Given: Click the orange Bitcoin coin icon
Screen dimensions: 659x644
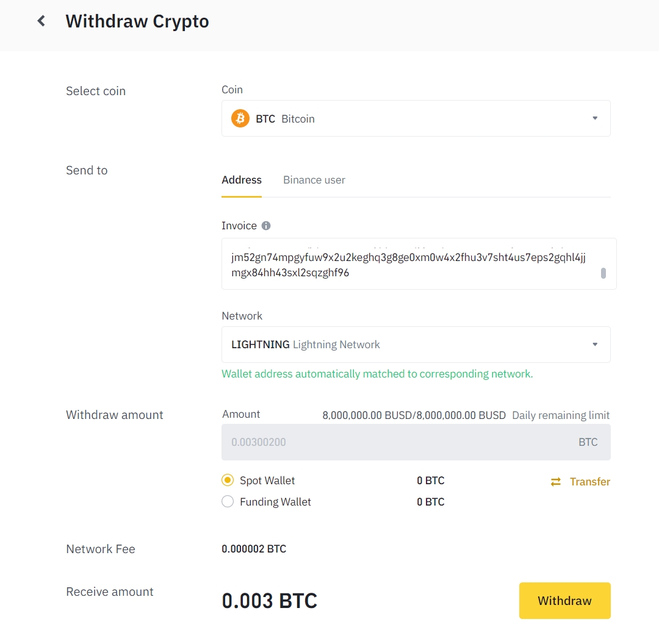Looking at the screenshot, I should click(240, 118).
